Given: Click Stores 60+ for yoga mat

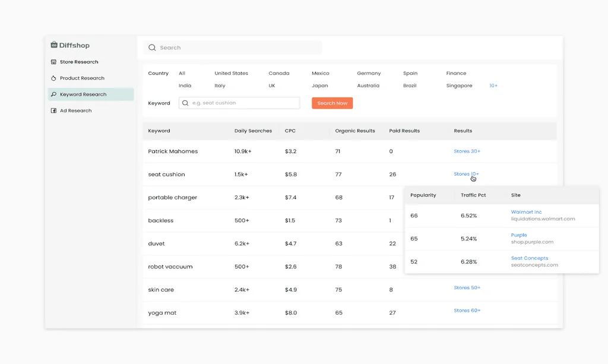Looking at the screenshot, I should [467, 310].
